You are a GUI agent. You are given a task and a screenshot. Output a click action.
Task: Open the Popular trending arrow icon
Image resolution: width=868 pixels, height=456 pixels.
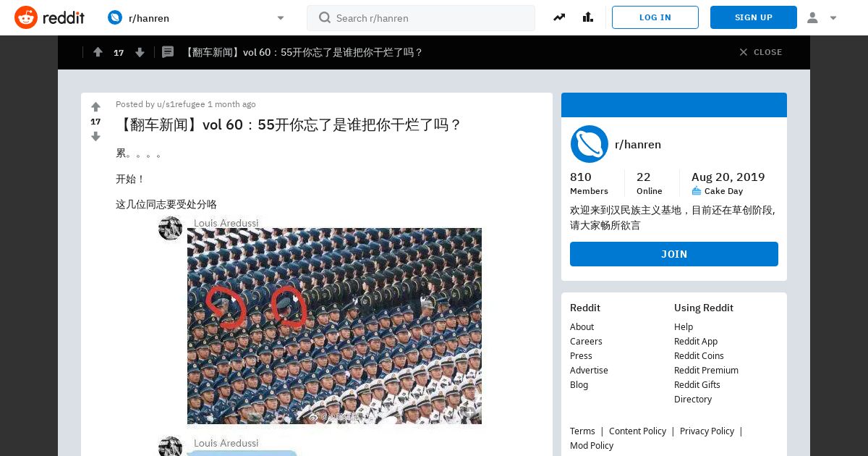click(559, 17)
